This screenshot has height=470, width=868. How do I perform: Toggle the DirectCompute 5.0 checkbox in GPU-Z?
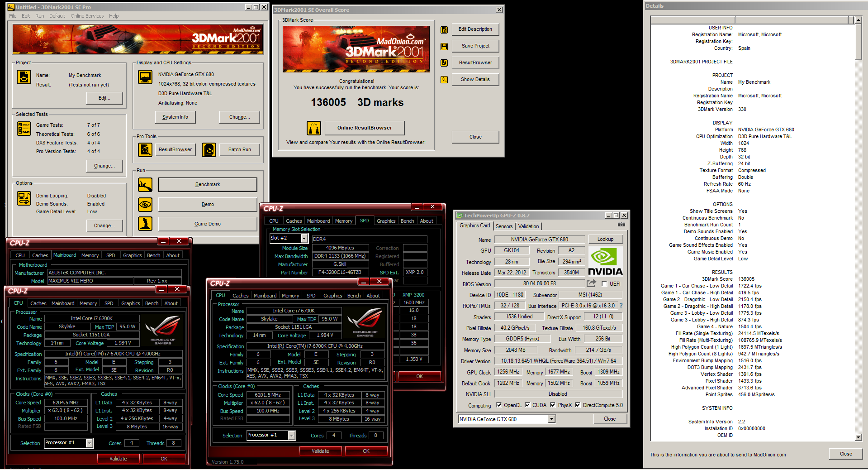click(x=578, y=405)
